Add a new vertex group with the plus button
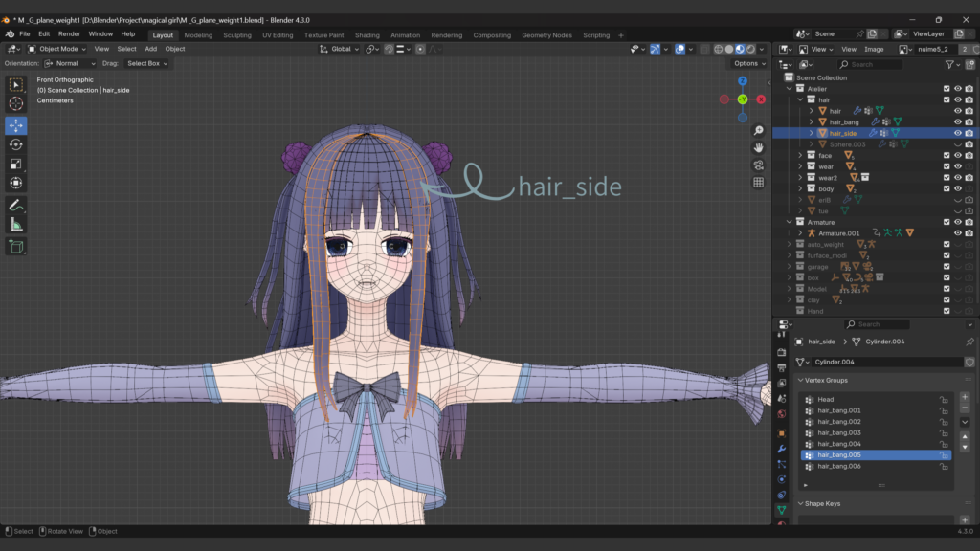The image size is (980, 551). (965, 398)
